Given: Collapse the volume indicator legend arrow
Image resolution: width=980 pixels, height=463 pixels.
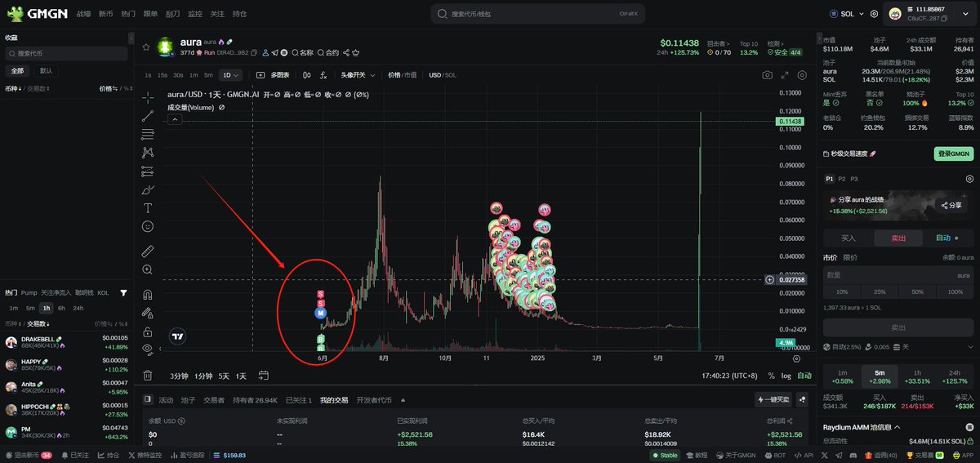Looking at the screenshot, I should point(174,119).
